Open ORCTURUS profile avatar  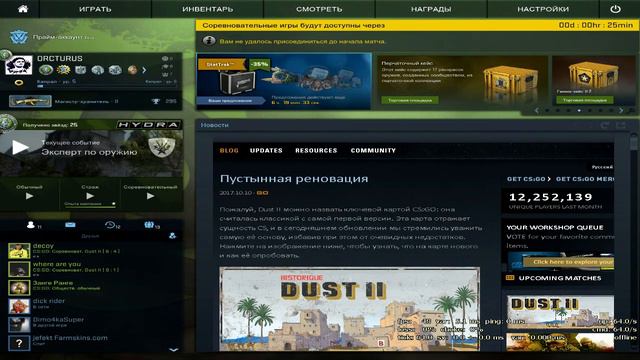tap(18, 65)
